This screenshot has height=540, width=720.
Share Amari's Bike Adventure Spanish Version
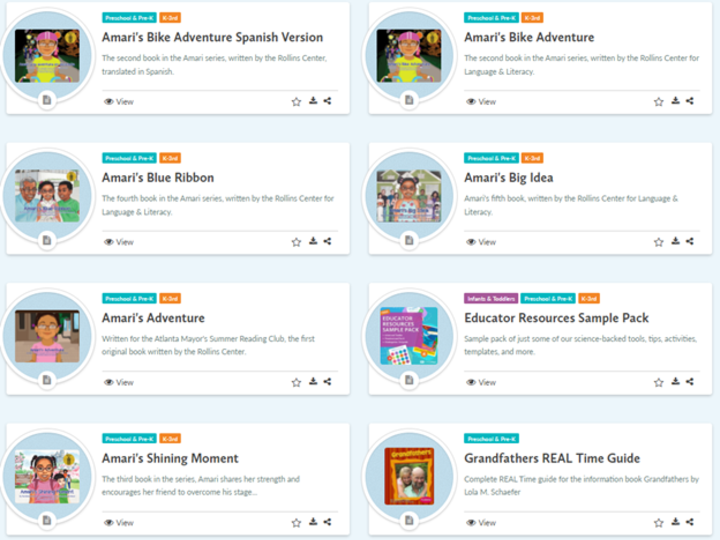pos(327,101)
